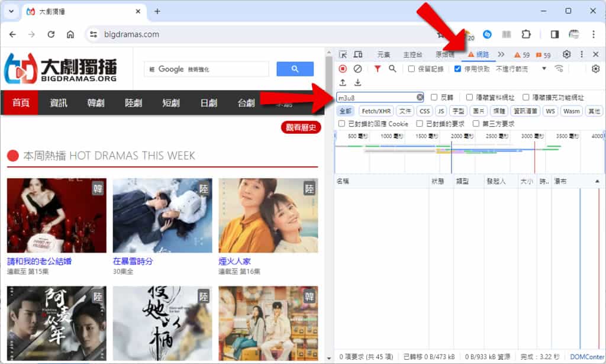The width and height of the screenshot is (606, 364).
Task: Filter requests by WS type
Action: pos(550,111)
